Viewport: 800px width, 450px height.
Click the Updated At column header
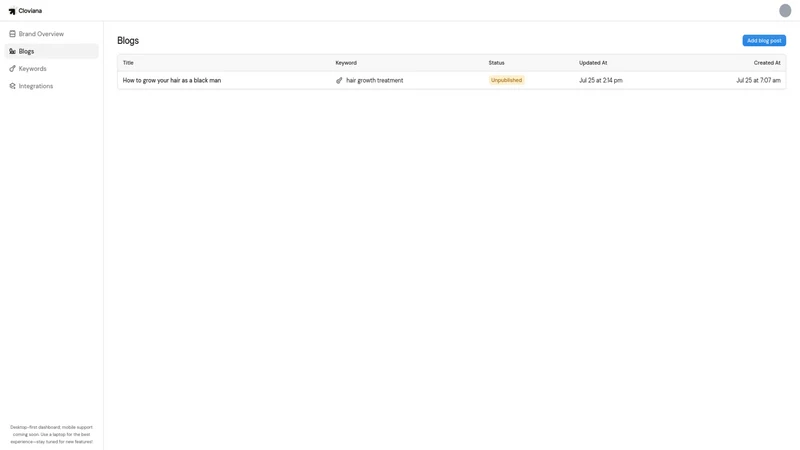tap(593, 63)
